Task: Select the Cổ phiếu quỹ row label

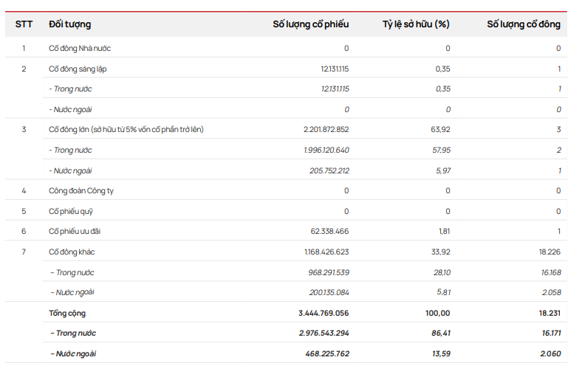Action: [x=72, y=211]
